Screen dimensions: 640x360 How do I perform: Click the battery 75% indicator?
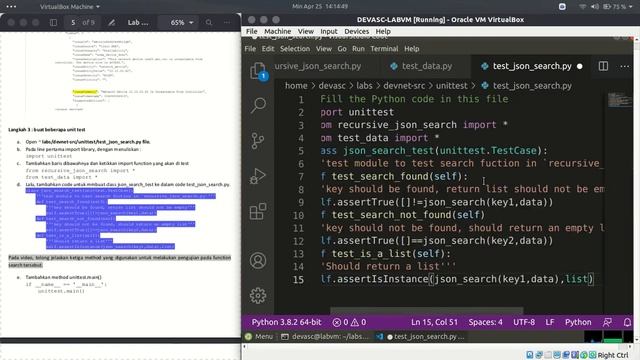point(615,7)
